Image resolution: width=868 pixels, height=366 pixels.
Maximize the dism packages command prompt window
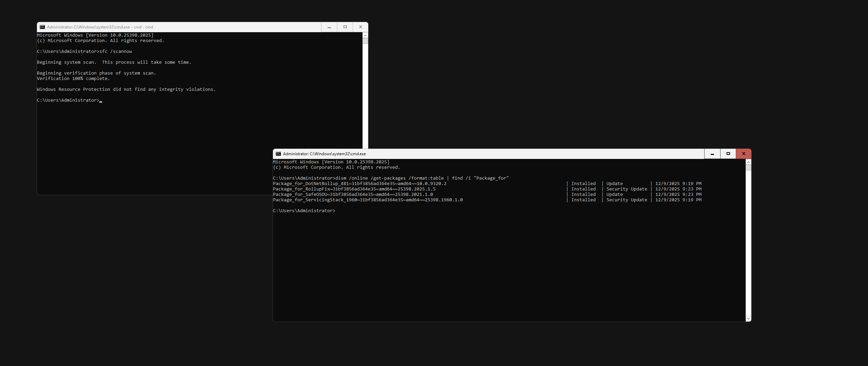pos(728,154)
